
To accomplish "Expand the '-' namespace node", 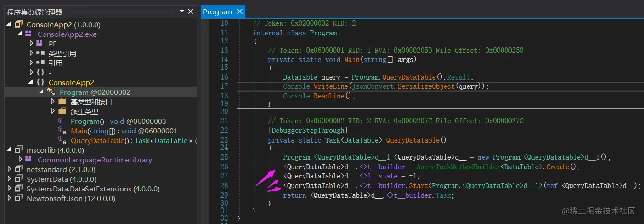I will pos(31,73).
